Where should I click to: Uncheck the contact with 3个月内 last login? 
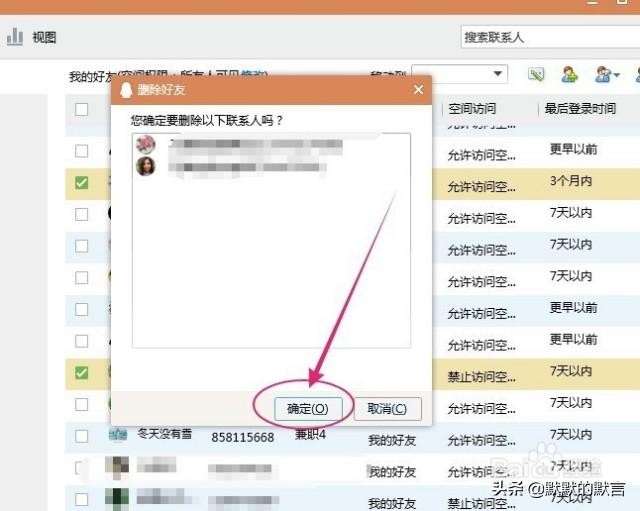(82, 183)
